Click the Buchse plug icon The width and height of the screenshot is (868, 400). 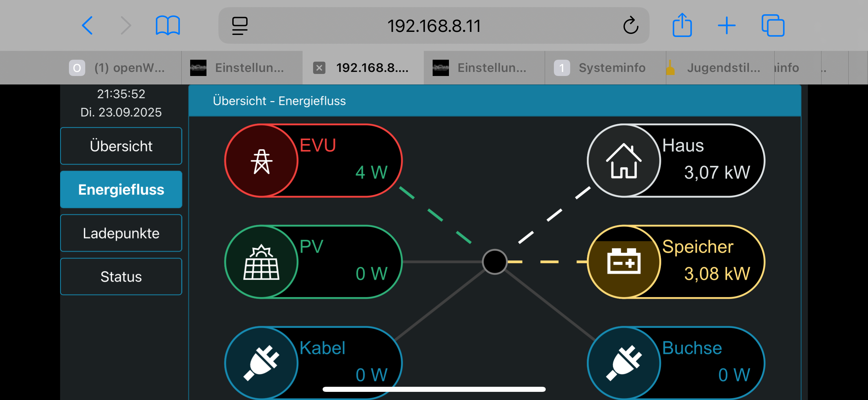click(624, 362)
